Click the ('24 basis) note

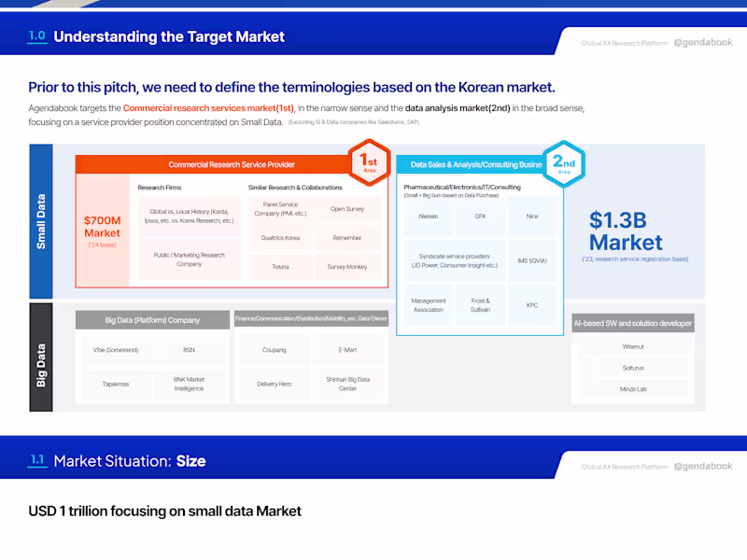(x=102, y=245)
